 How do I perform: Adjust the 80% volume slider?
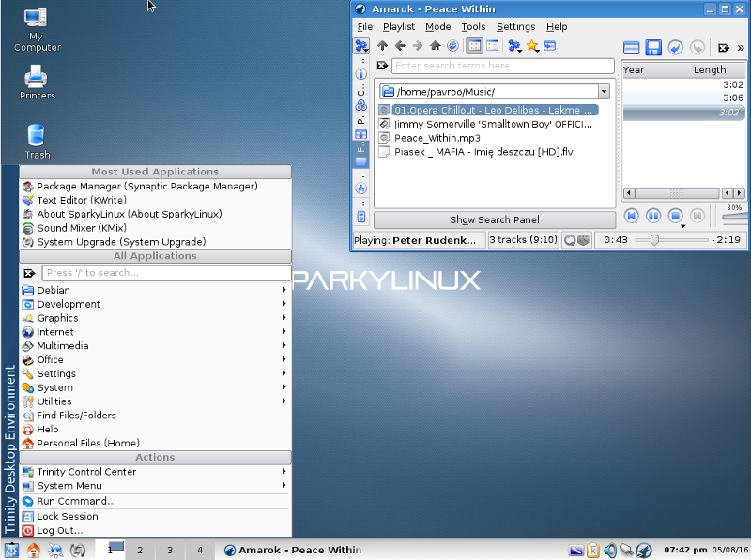(x=734, y=218)
